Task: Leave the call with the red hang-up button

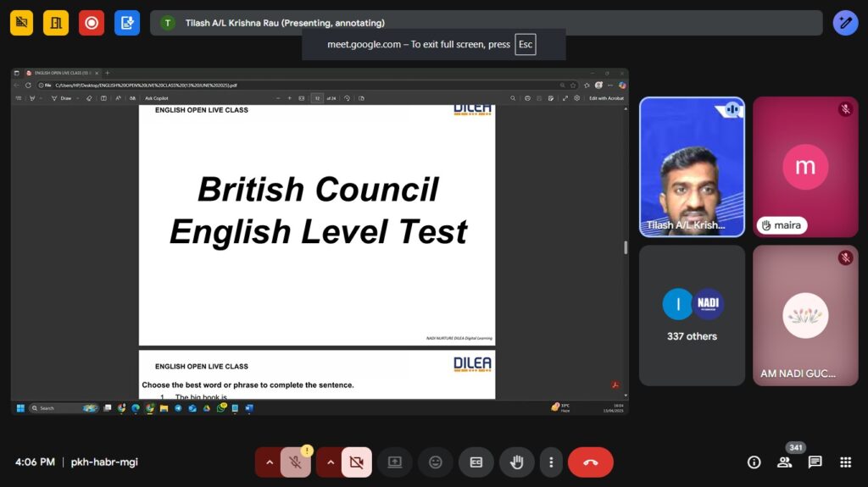Action: tap(591, 462)
